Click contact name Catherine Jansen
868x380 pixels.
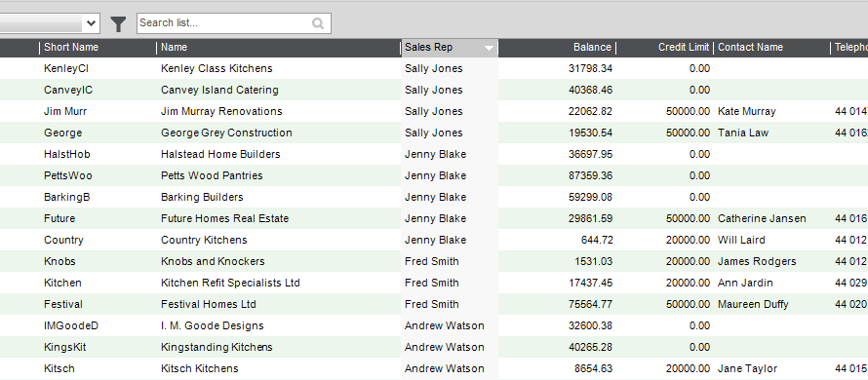pos(762,218)
